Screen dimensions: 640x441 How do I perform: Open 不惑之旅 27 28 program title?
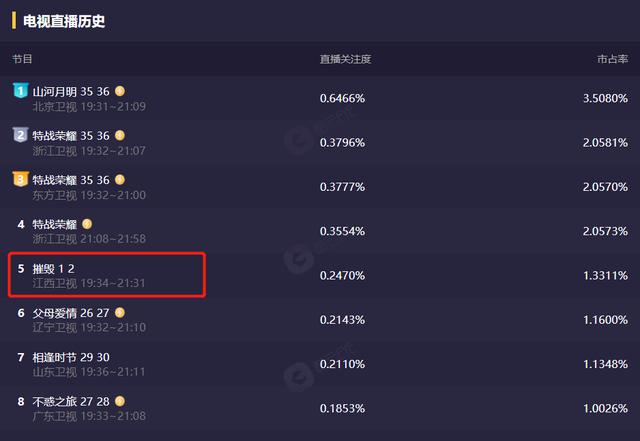click(x=71, y=402)
